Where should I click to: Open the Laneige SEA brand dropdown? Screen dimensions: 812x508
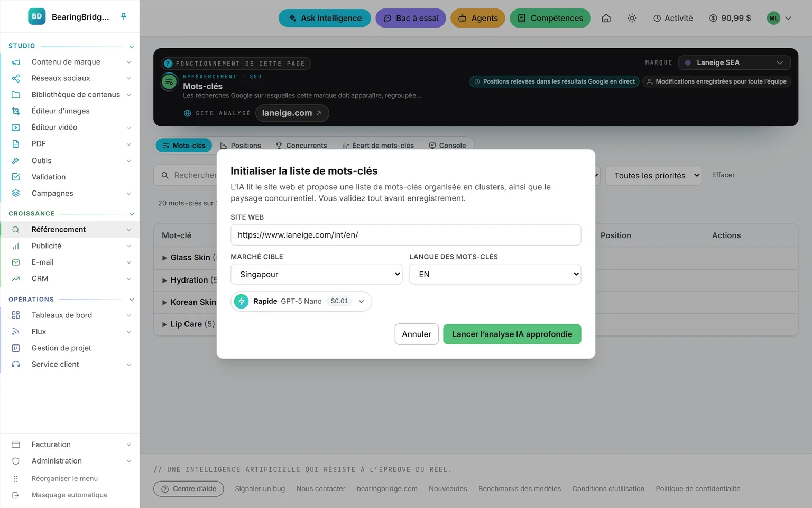[734, 62]
